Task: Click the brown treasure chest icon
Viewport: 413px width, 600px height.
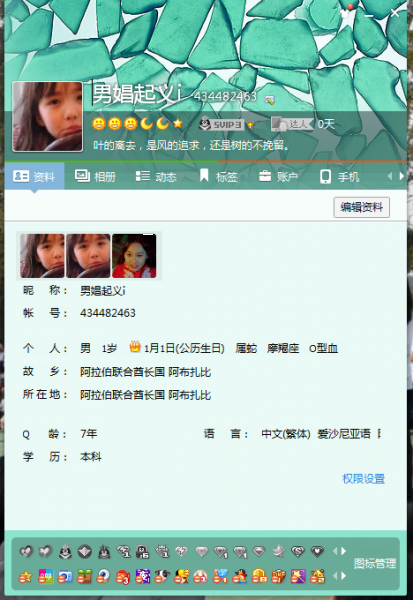Action: [278, 576]
